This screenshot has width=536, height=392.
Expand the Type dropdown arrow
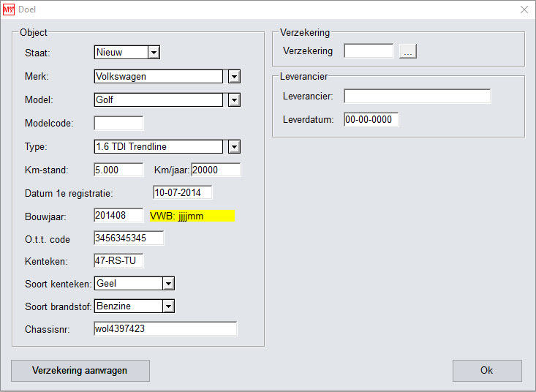click(234, 147)
